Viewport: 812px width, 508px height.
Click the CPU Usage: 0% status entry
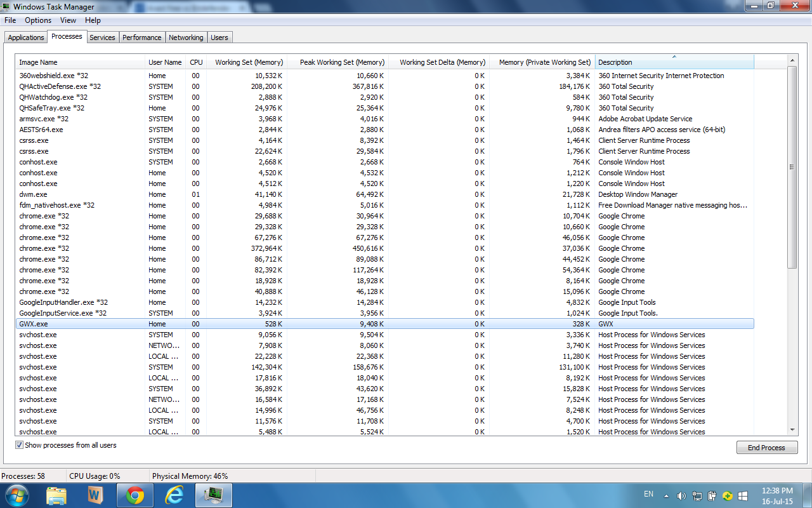click(x=95, y=476)
